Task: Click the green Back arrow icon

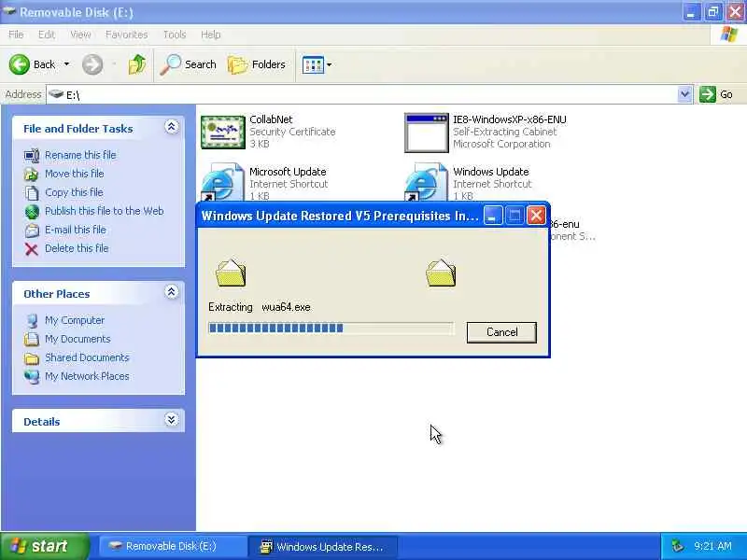Action: point(19,64)
